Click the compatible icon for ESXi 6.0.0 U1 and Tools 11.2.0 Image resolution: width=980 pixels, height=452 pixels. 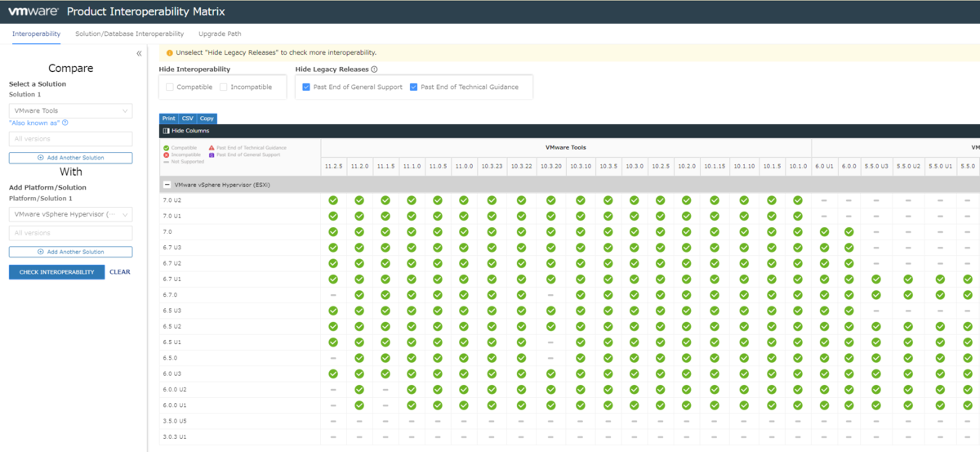click(x=359, y=405)
